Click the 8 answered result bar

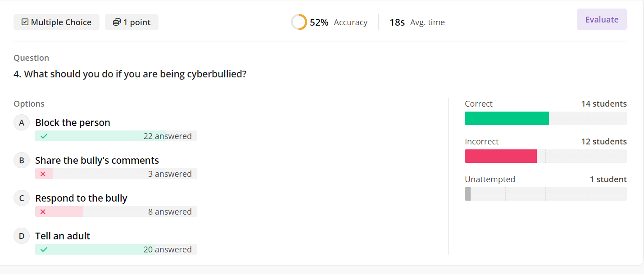coord(116,211)
